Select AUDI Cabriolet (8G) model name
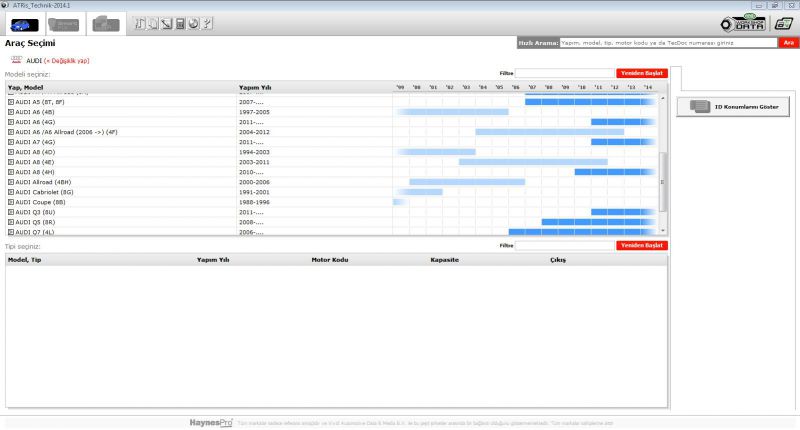The width and height of the screenshot is (800, 430). coord(44,192)
